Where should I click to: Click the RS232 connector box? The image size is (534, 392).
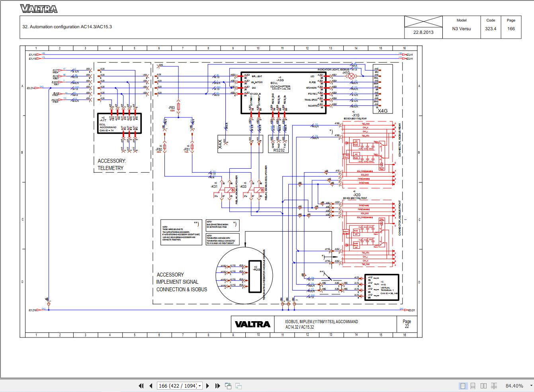coord(279,144)
